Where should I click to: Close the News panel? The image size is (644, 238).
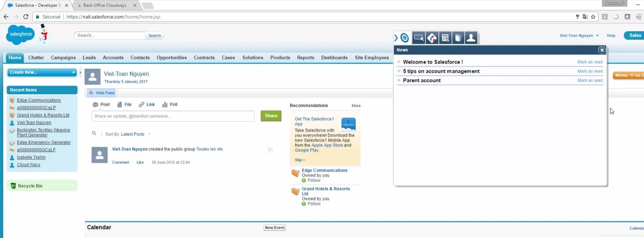coord(602,50)
